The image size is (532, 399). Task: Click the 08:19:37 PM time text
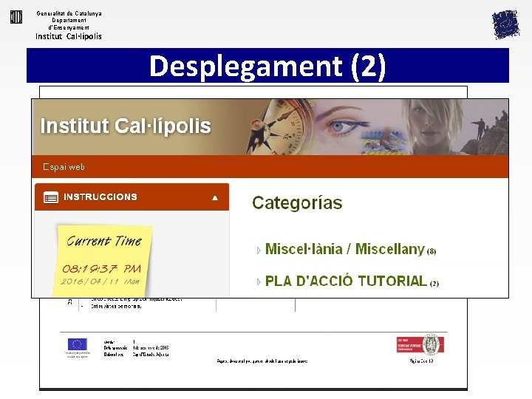(101, 269)
